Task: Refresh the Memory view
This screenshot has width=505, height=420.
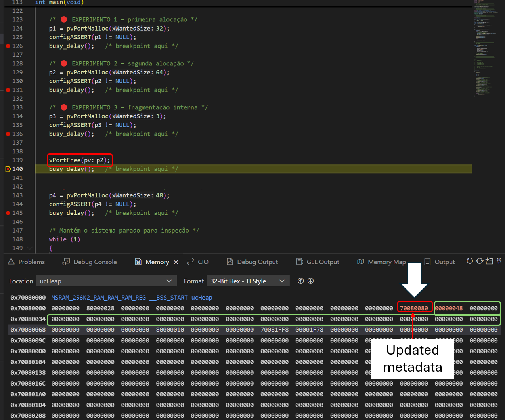Action: coord(470,261)
